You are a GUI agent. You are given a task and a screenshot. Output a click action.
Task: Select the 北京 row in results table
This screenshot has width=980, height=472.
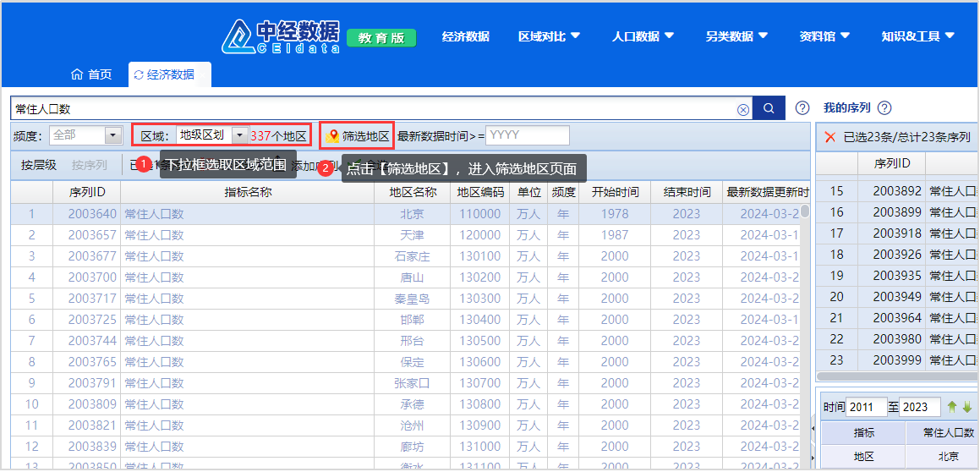412,214
